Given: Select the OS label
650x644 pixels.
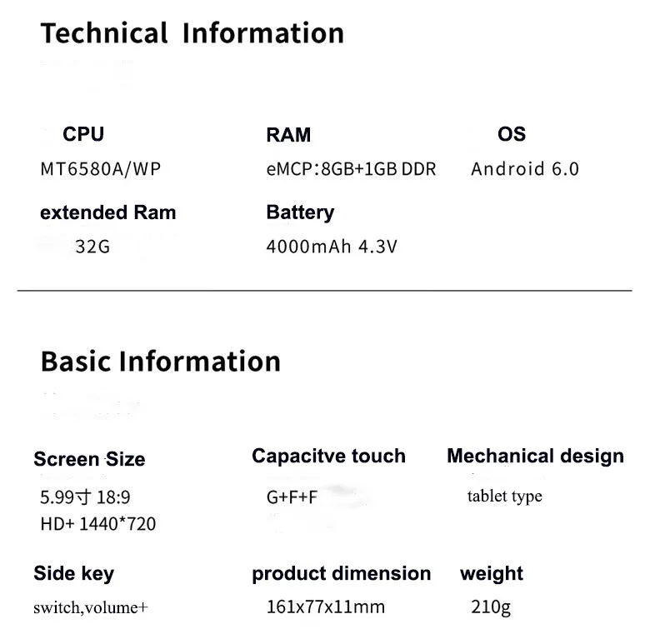Looking at the screenshot, I should click(512, 134).
